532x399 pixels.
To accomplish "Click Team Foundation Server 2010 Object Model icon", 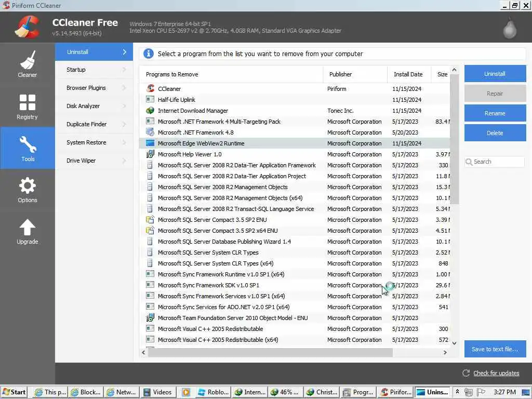I will pyautogui.click(x=150, y=318).
